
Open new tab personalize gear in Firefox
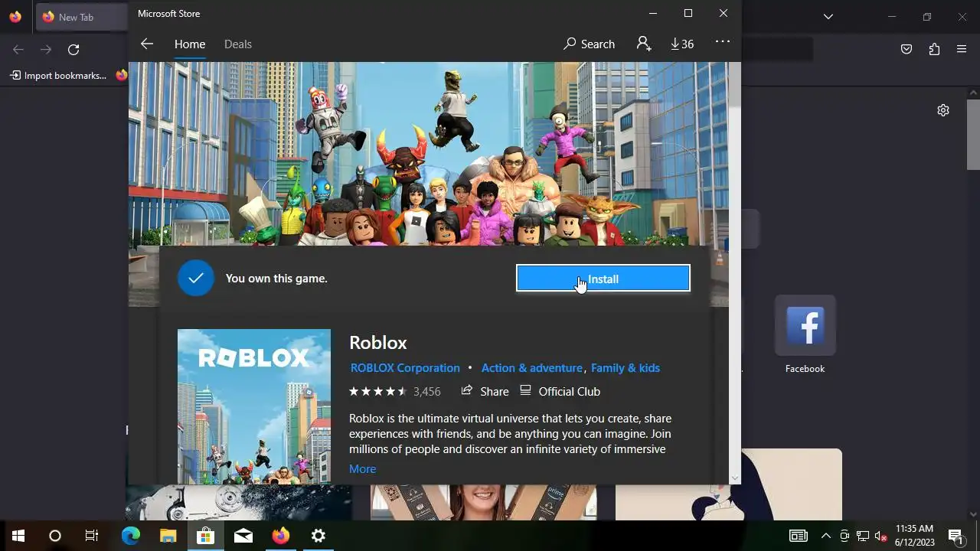[x=943, y=110]
